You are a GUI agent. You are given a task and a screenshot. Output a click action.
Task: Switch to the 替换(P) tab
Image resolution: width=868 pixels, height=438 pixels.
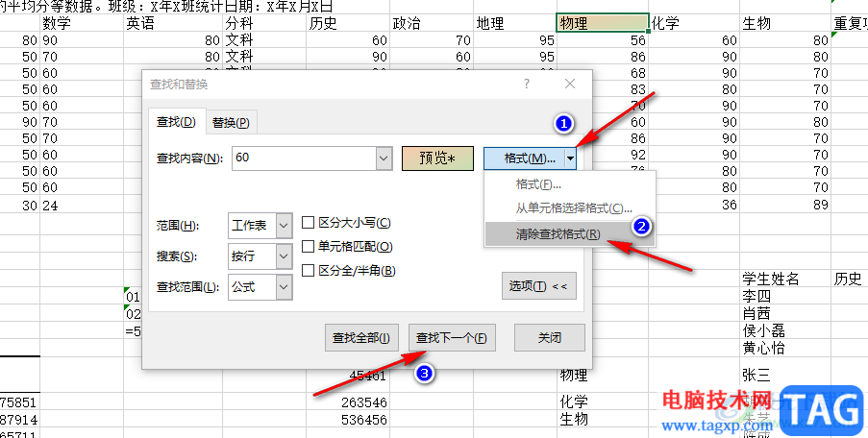point(231,123)
